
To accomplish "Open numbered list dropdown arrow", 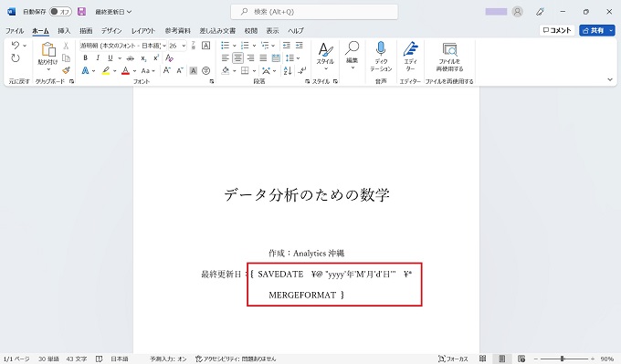I will 254,46.
